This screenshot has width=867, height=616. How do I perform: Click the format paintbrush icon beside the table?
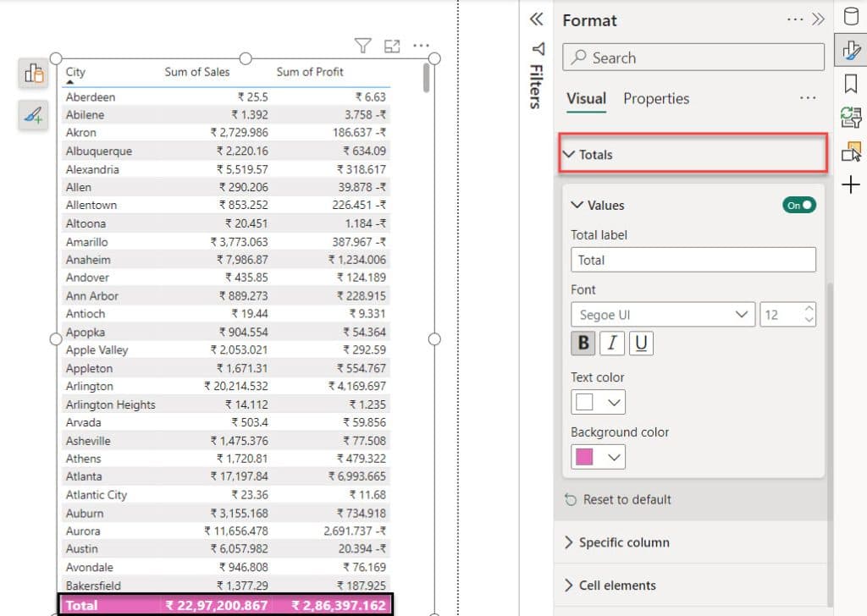tap(34, 115)
